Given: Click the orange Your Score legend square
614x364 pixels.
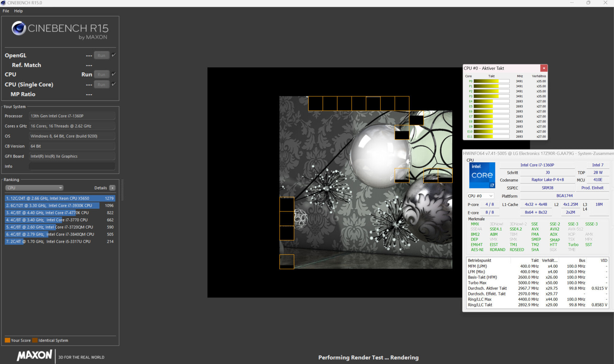Looking at the screenshot, I should tap(7, 340).
